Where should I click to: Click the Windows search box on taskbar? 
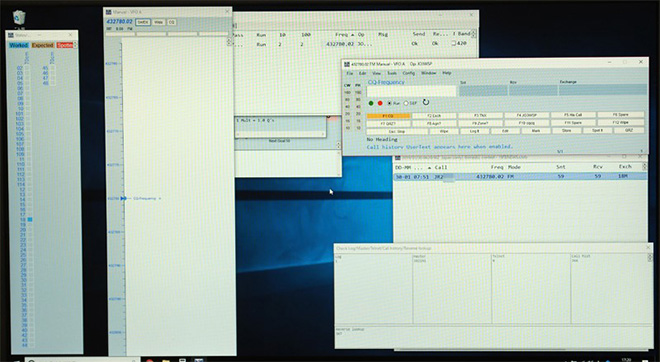pos(82,360)
